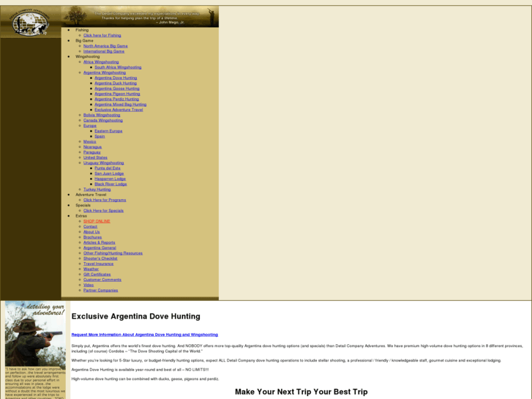
Task: Go to Turkey Hunting
Action: coord(97,190)
